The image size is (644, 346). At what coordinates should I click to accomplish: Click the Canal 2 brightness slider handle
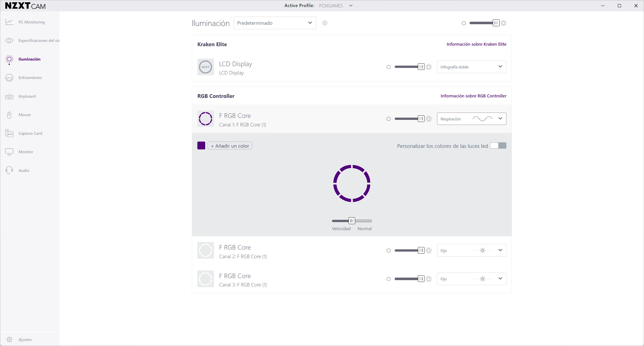point(421,250)
